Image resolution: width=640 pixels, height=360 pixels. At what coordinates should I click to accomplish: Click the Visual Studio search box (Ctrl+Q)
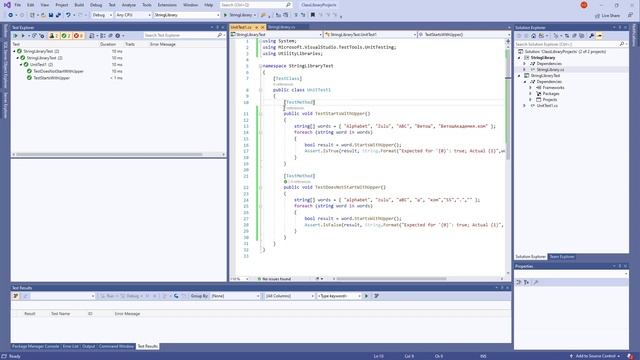coord(256,5)
